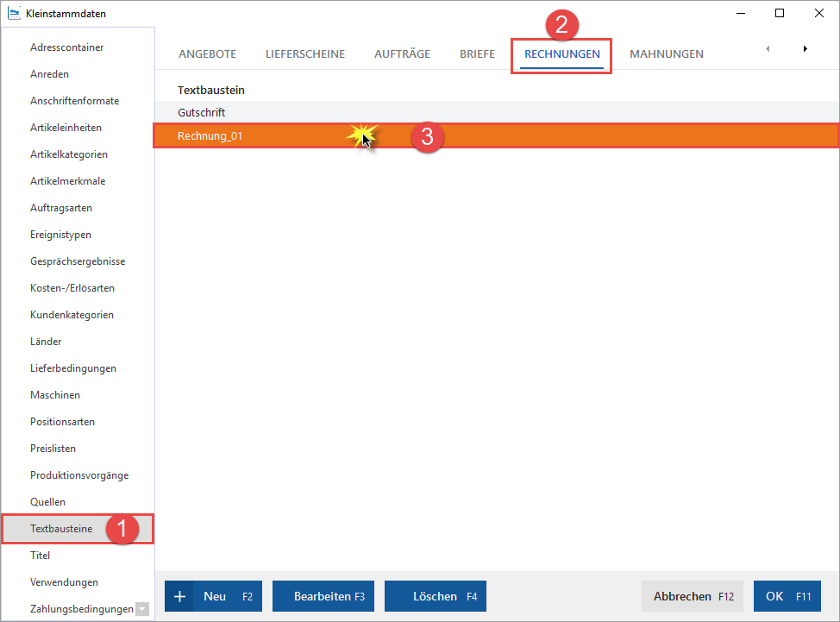The image size is (840, 622).
Task: Cancel with the Abbrechen button
Action: [693, 596]
